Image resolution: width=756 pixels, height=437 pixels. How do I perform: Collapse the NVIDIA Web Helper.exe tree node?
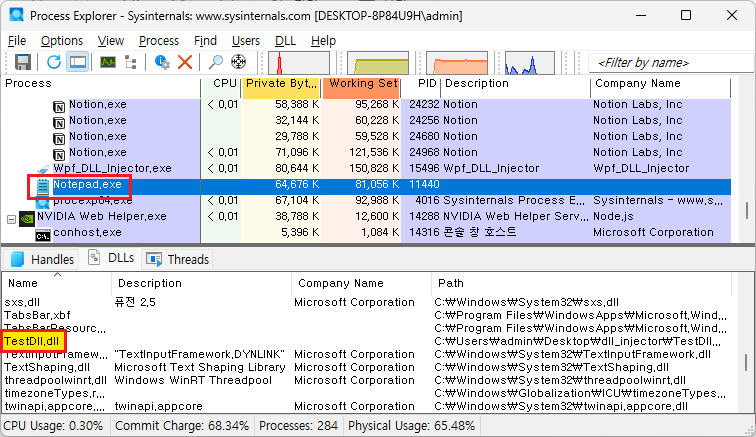(12, 216)
